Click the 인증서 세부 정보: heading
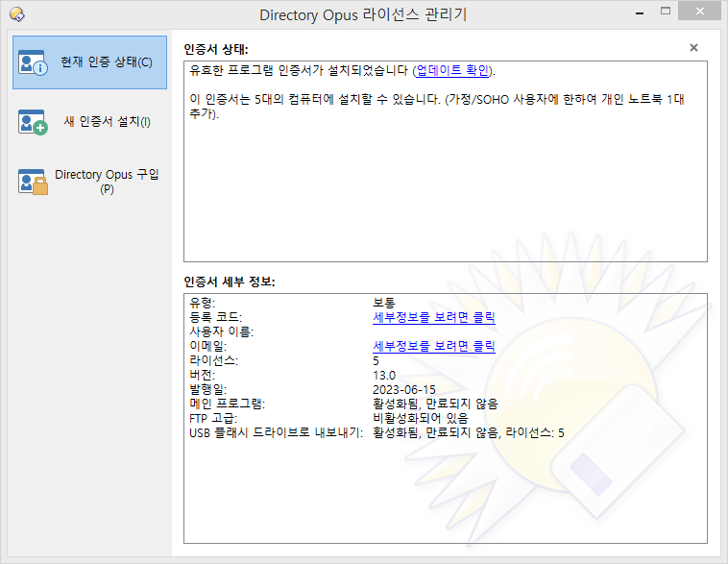 coord(230,282)
